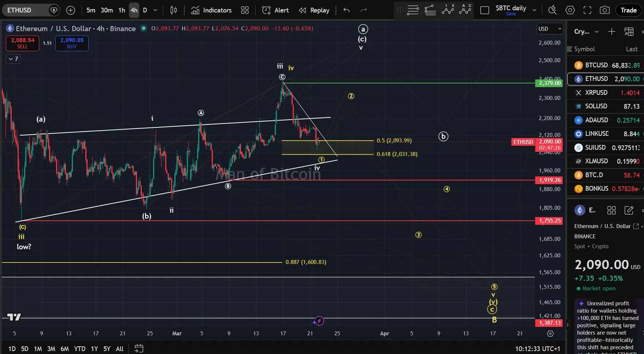644x354 pixels.
Task: Open the Trade panel
Action: (x=628, y=10)
